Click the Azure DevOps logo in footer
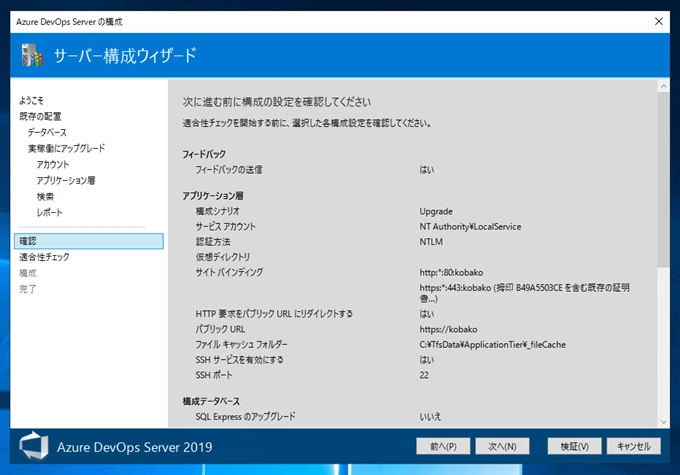The height and width of the screenshot is (475, 680). pos(34,446)
